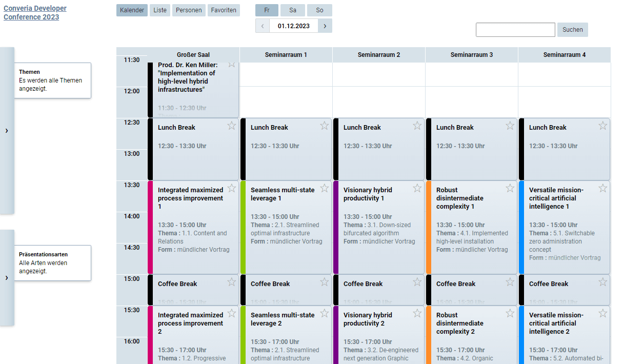
Task: Go to next day with right arrow
Action: pos(325,26)
